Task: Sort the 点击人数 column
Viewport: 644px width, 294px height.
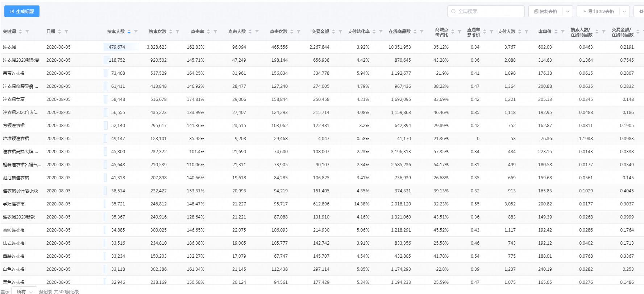Action: coord(250,32)
